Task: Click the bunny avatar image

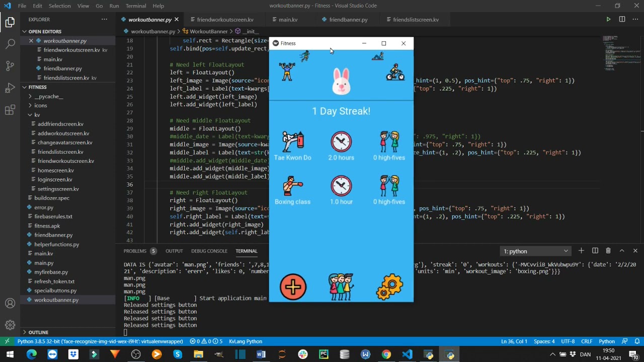Action: tap(341, 81)
